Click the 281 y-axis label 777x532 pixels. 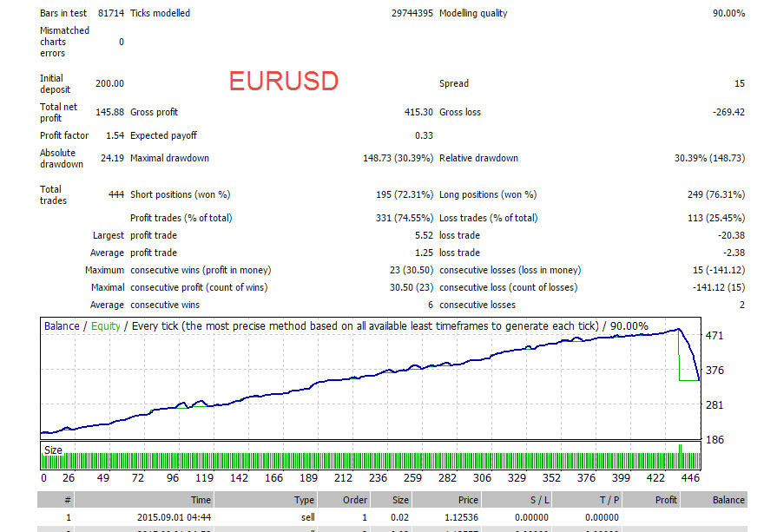pyautogui.click(x=714, y=405)
